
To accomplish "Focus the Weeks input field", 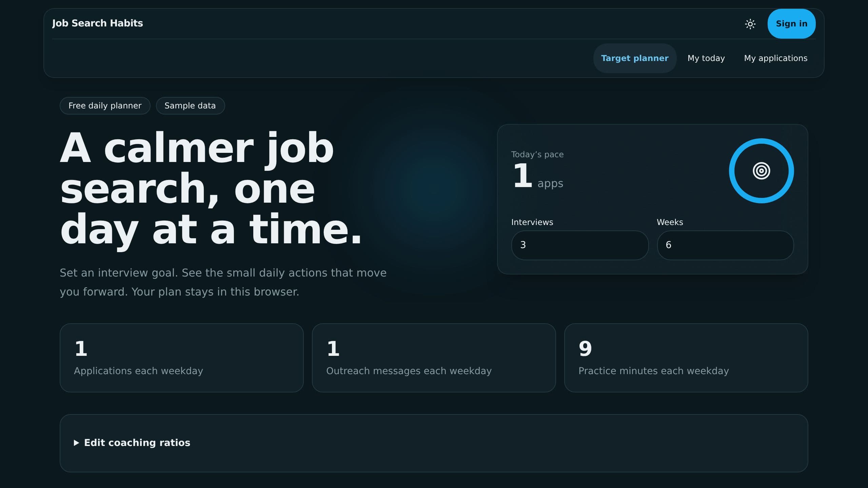I will (725, 245).
